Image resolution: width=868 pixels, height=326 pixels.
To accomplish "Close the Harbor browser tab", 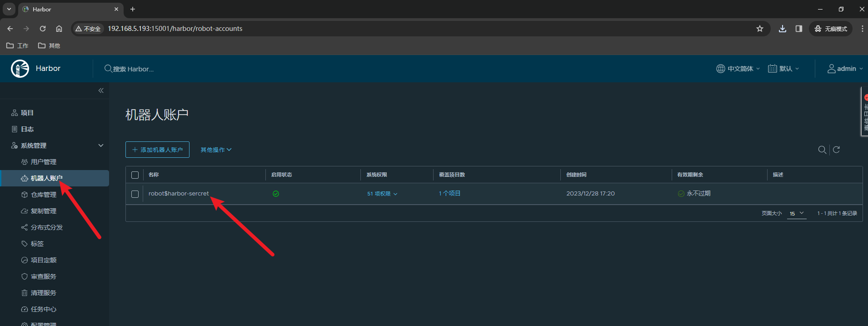I will coord(116,9).
